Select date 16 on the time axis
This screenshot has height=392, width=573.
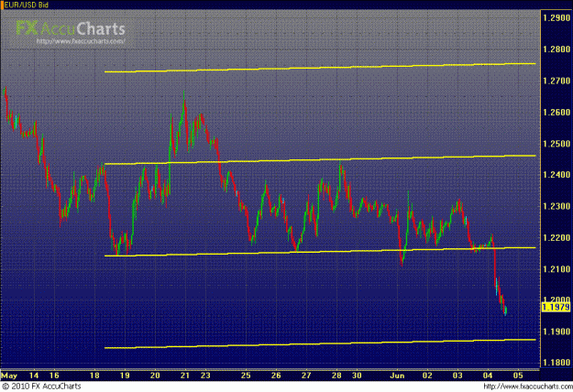[x=54, y=376]
